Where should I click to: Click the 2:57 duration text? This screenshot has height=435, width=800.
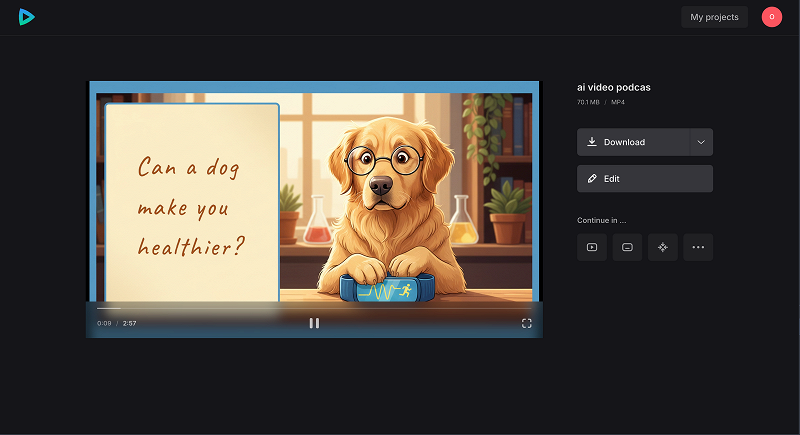pos(130,323)
